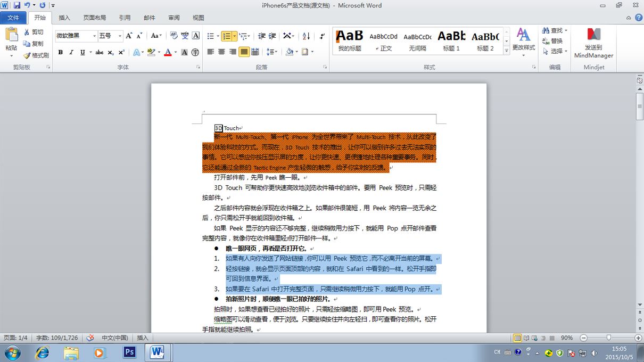
Task: Click the text highlight color button
Action: point(151,52)
